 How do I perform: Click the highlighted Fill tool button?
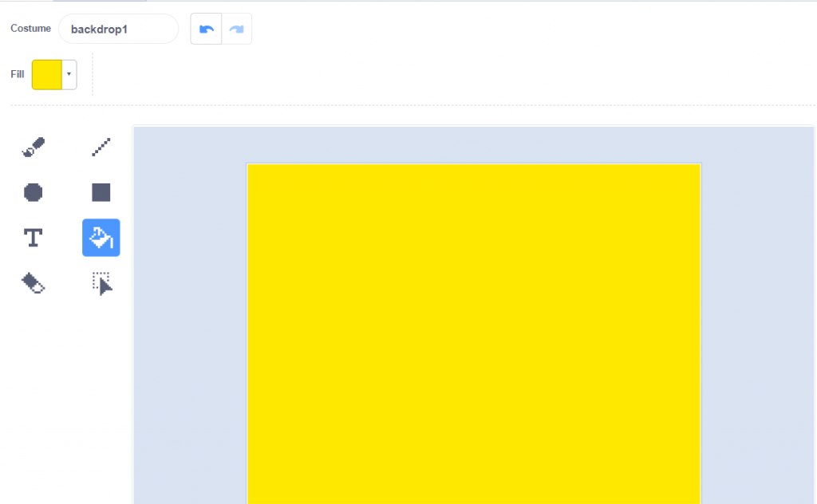tap(101, 237)
